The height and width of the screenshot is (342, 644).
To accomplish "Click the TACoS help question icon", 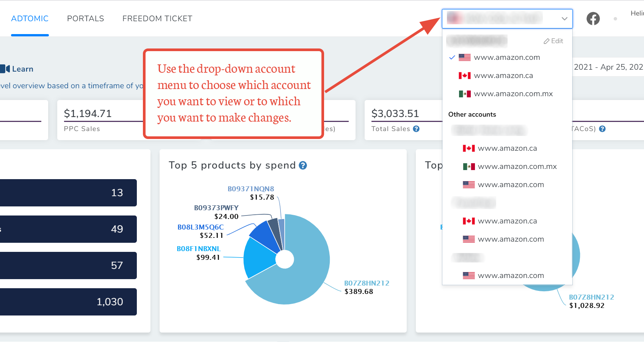I will point(602,129).
